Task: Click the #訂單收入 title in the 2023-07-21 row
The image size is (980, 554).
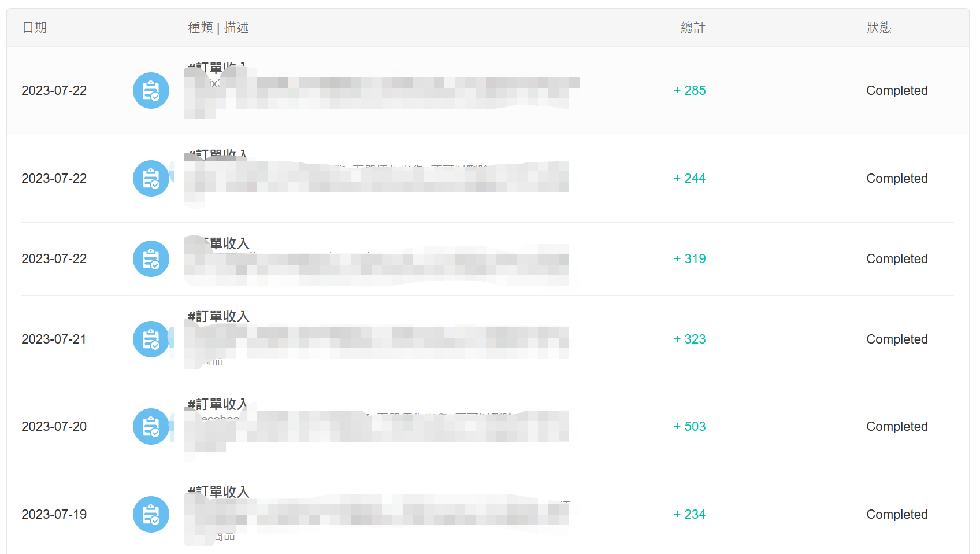Action: (218, 316)
